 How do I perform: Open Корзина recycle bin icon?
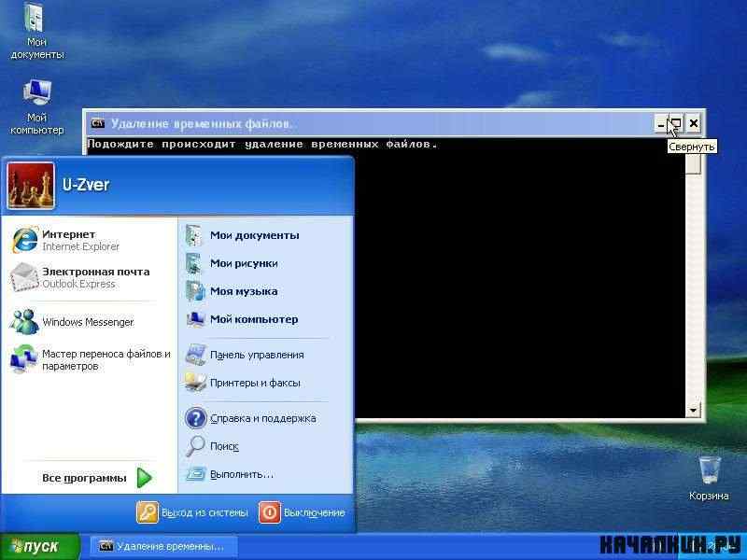tap(709, 478)
